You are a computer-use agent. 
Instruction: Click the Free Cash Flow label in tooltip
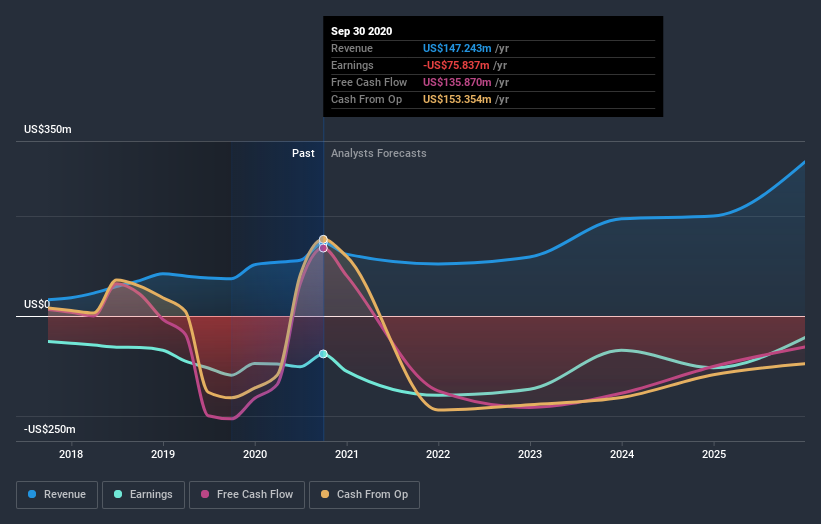click(369, 82)
